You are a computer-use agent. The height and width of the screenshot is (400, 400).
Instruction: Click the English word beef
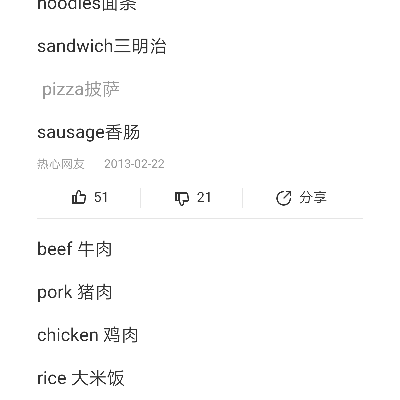click(55, 249)
